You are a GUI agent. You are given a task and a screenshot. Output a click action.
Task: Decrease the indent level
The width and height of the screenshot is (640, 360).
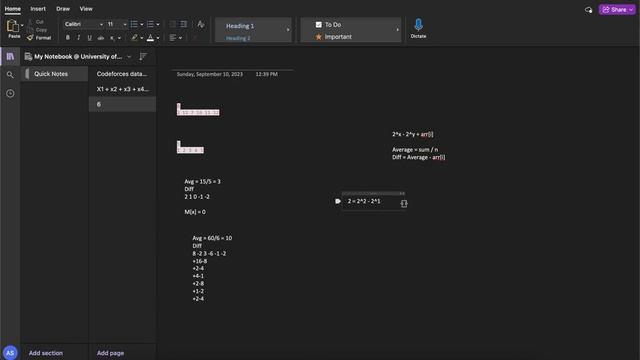pyautogui.click(x=172, y=24)
